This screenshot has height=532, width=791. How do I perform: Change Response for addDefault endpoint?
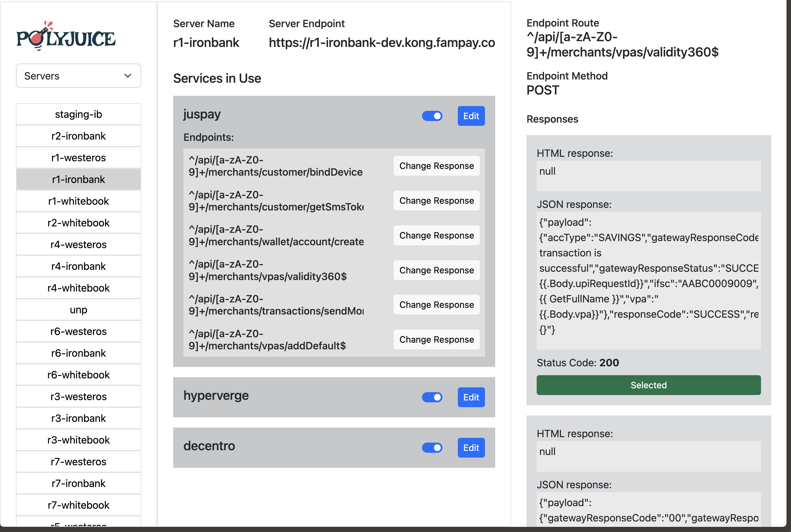(x=436, y=339)
